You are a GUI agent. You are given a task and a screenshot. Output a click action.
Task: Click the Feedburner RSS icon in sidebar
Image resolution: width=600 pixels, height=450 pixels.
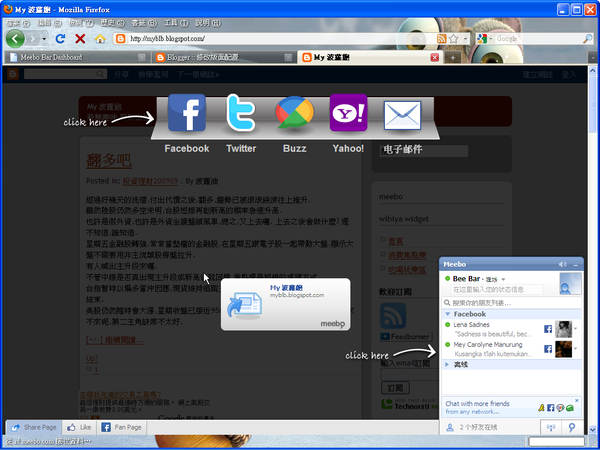(393, 316)
